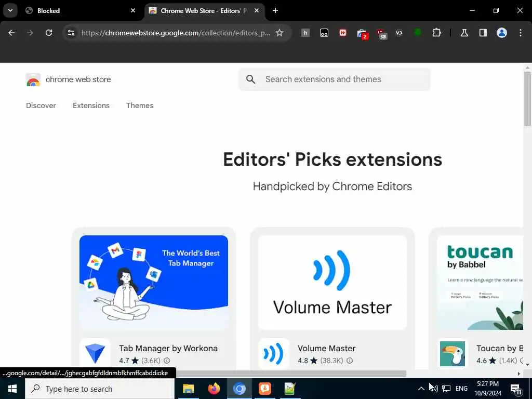Image resolution: width=532 pixels, height=399 pixels.
Task: Switch to the Blocked tab
Action: [79, 10]
